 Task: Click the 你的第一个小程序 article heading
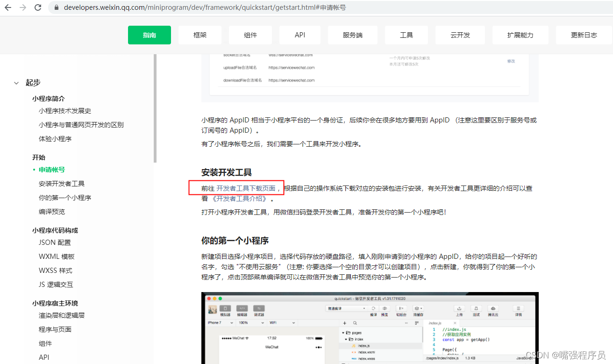pyautogui.click(x=235, y=241)
